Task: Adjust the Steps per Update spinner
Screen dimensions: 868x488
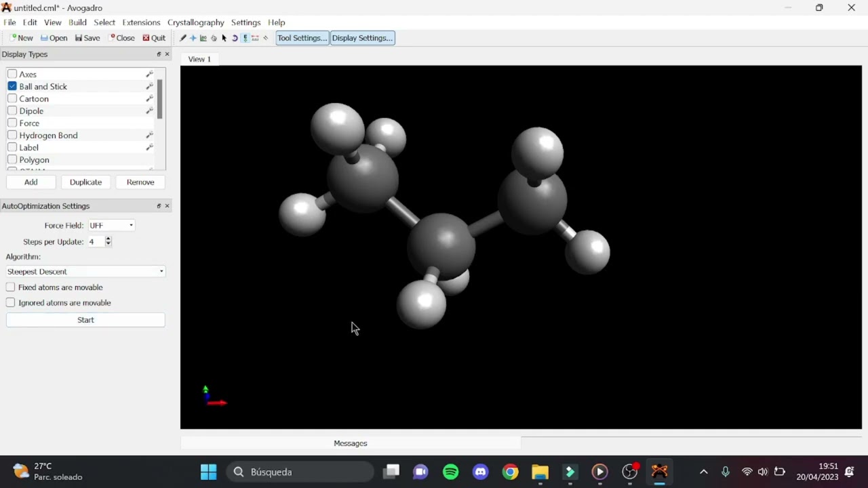Action: (x=100, y=242)
